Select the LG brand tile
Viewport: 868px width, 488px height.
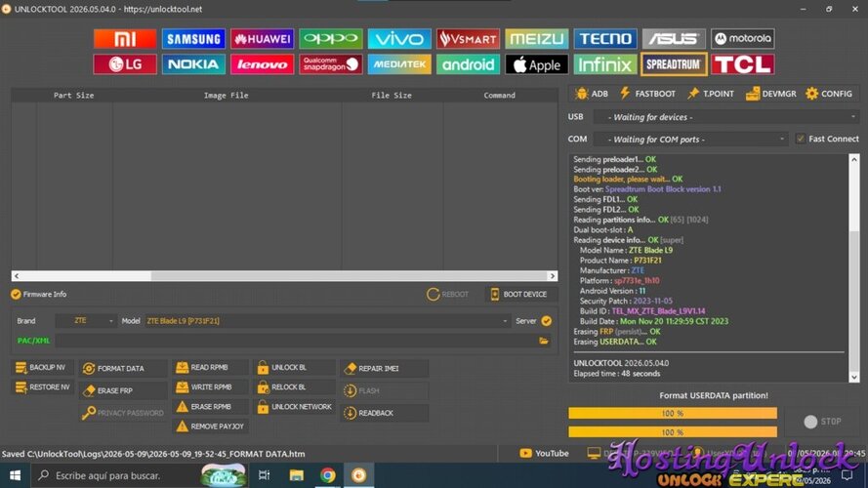click(125, 64)
